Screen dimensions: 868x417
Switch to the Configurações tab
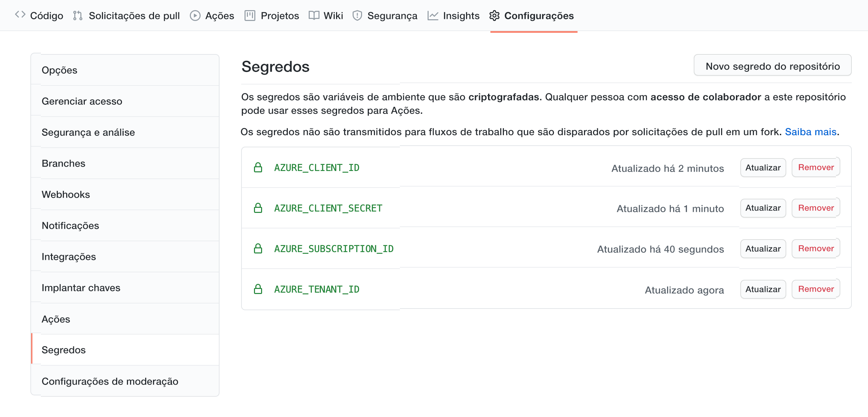538,15
